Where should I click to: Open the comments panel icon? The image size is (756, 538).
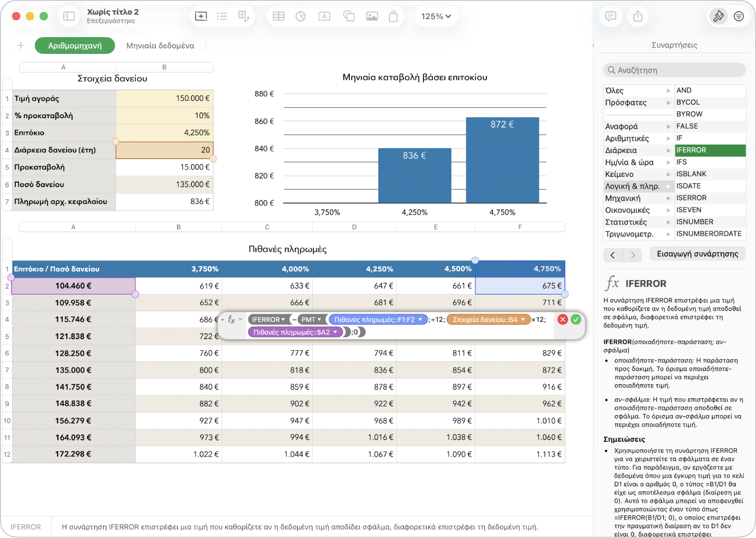(610, 16)
